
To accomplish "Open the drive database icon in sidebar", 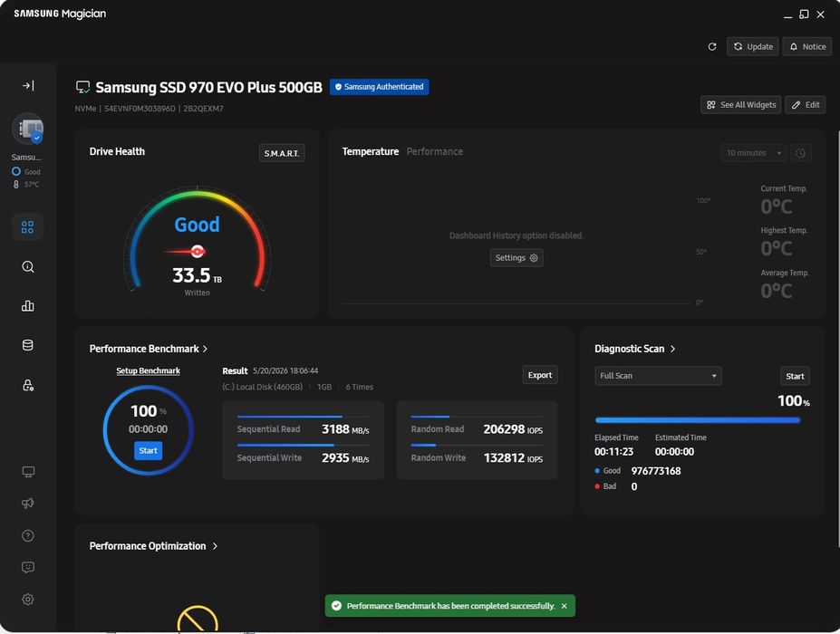I will point(28,345).
